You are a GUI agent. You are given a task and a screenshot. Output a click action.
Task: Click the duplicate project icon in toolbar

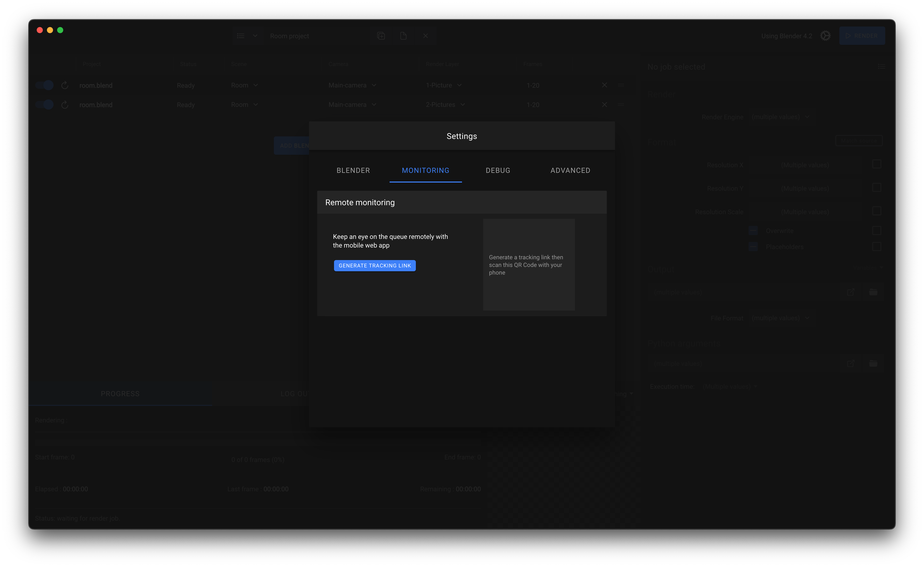[x=381, y=36]
